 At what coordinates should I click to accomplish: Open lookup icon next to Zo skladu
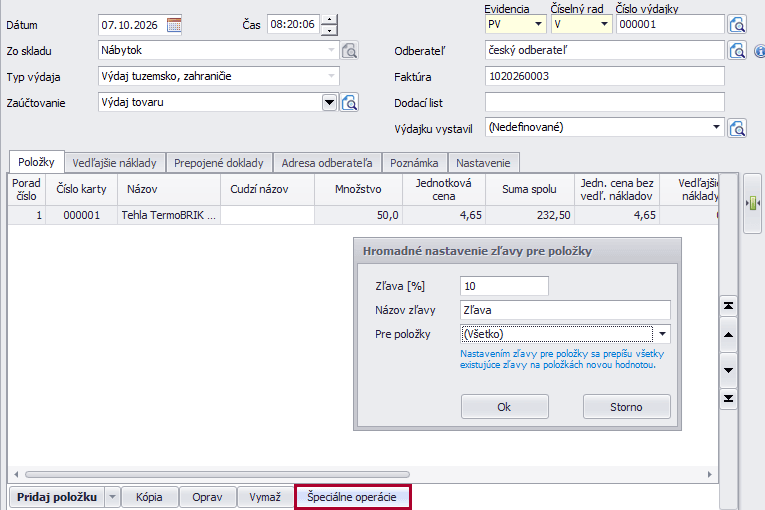[x=349, y=50]
